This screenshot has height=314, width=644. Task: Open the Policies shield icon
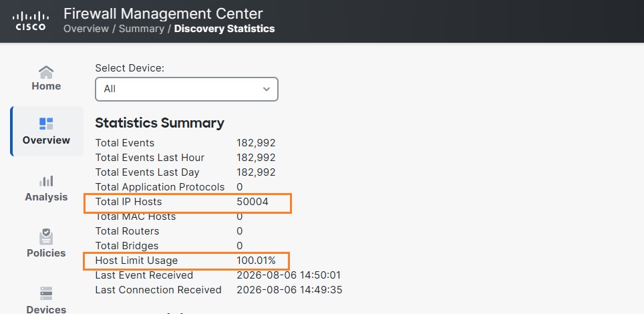[46, 237]
